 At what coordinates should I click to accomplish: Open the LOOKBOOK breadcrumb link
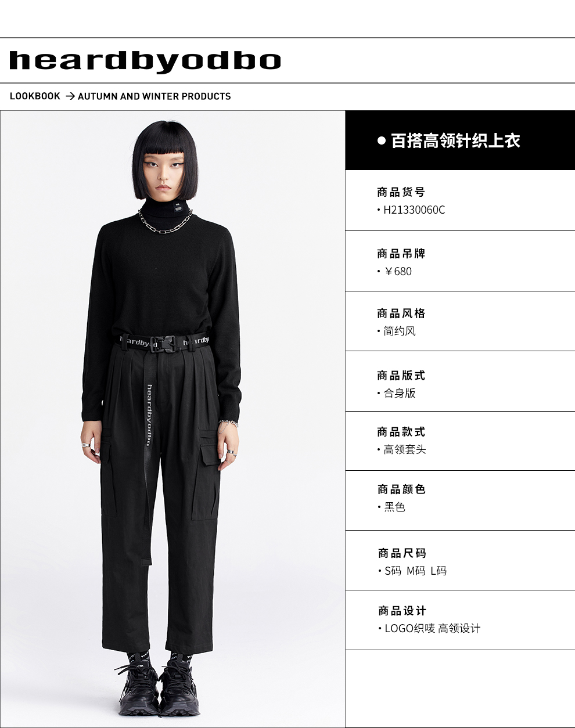[35, 96]
